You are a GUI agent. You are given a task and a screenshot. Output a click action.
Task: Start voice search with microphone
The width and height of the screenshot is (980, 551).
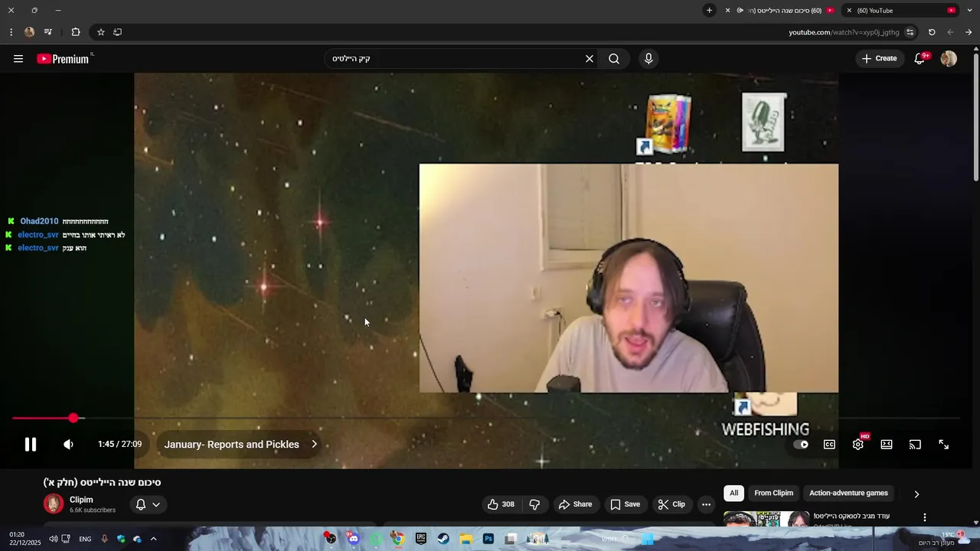(648, 59)
